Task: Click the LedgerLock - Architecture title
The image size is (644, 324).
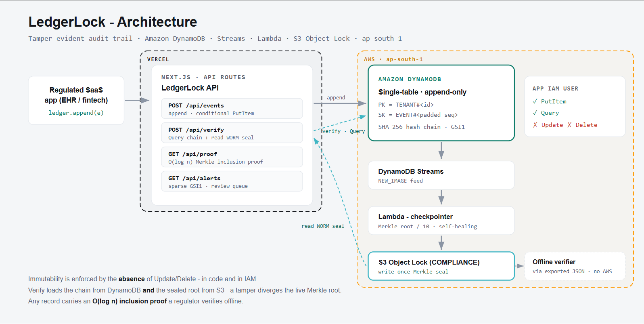Action: (x=113, y=22)
